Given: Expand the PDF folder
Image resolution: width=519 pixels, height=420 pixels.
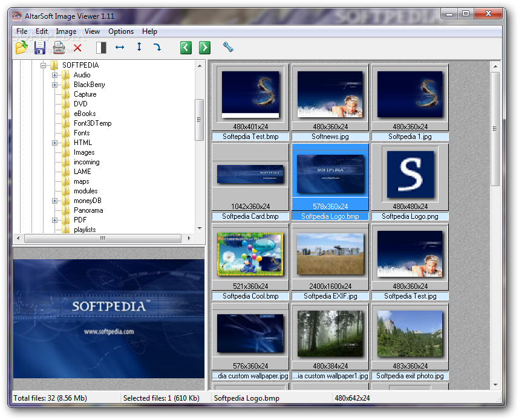Looking at the screenshot, I should 54,220.
